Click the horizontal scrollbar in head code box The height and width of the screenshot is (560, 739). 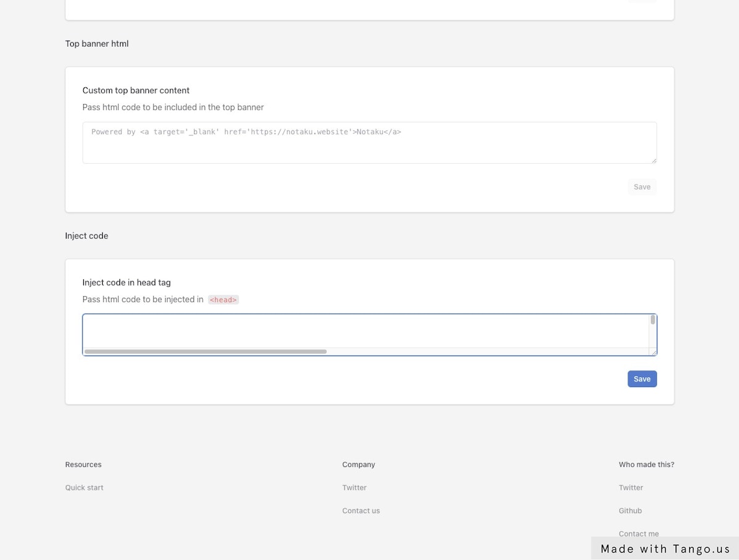pyautogui.click(x=206, y=352)
